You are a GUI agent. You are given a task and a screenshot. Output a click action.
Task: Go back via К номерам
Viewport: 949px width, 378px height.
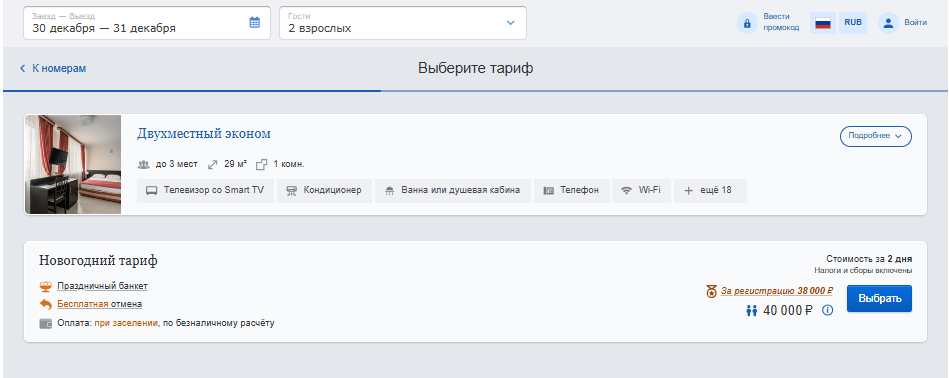(x=53, y=68)
